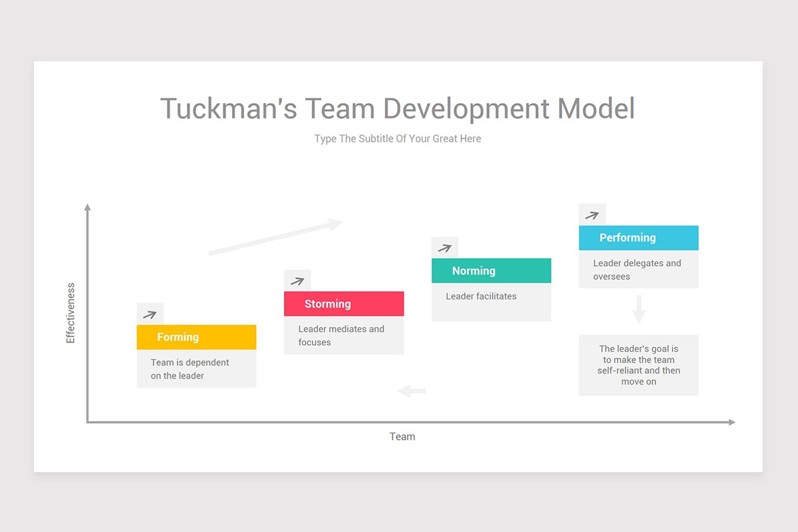798x532 pixels.
Task: Select the subtitle placeholder text
Action: point(397,138)
